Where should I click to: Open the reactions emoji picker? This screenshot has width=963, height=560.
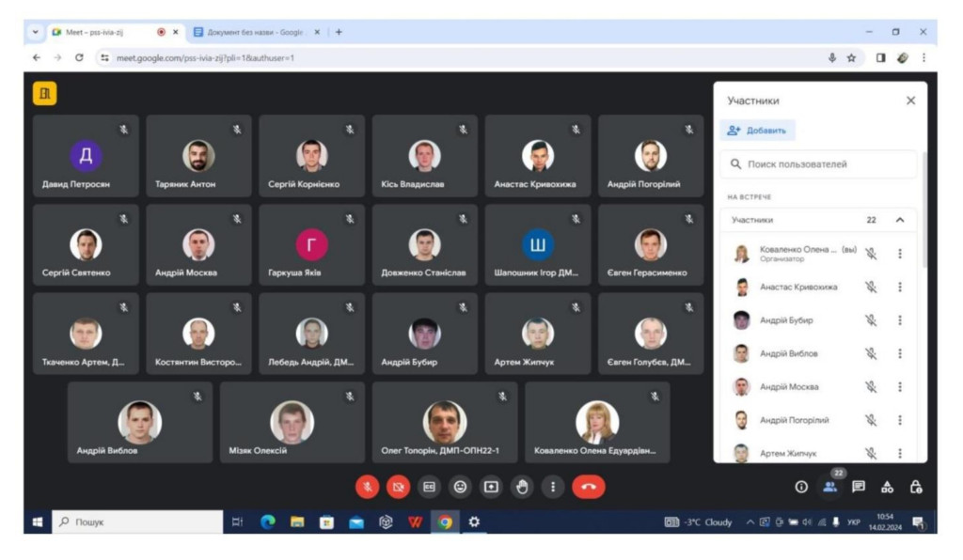460,487
